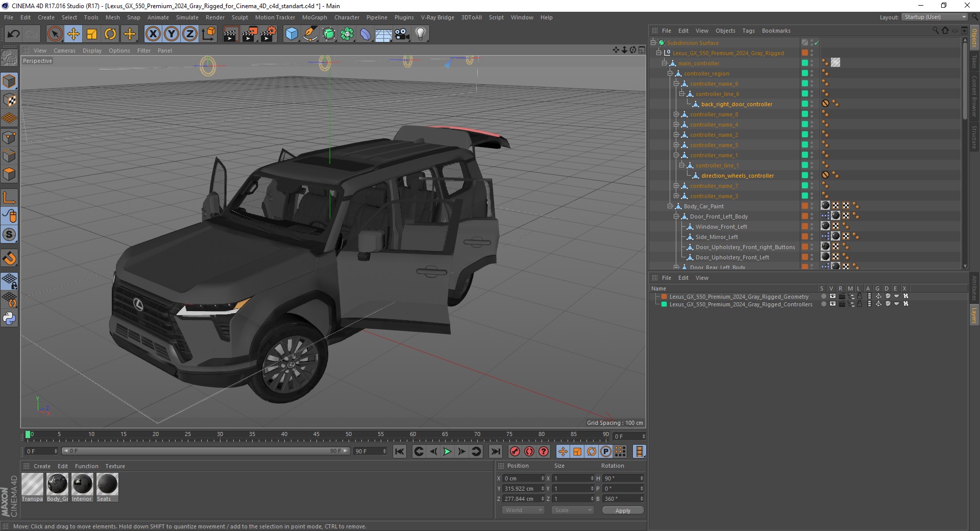Viewport: 980px width, 531px height.
Task: Click the timeline range slider bar
Action: click(x=205, y=451)
